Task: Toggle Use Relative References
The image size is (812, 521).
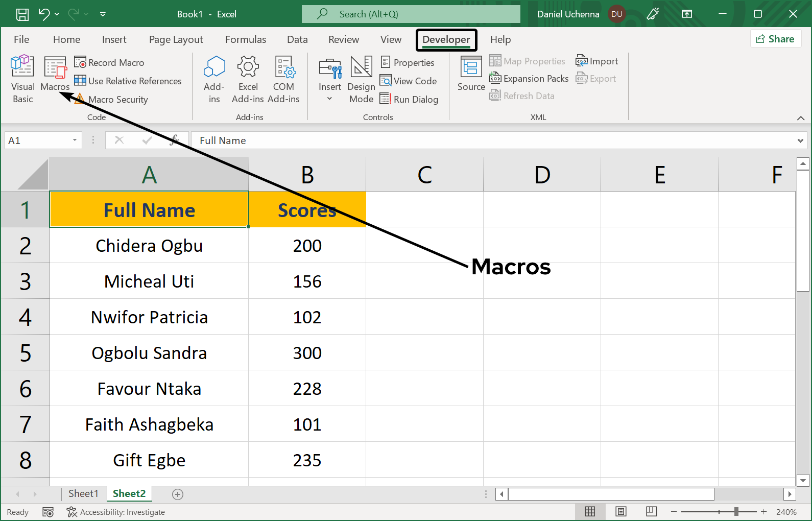Action: point(128,81)
